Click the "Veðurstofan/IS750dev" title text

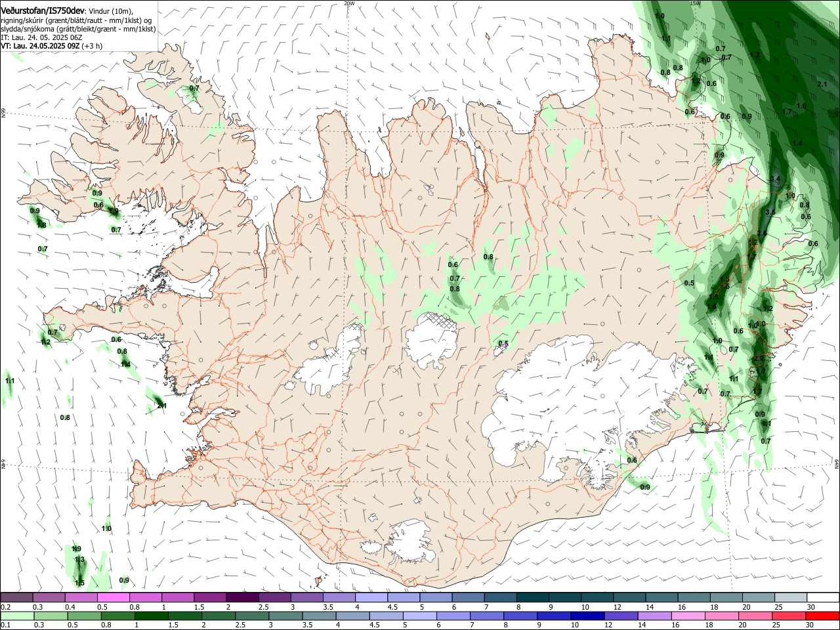pyautogui.click(x=43, y=10)
